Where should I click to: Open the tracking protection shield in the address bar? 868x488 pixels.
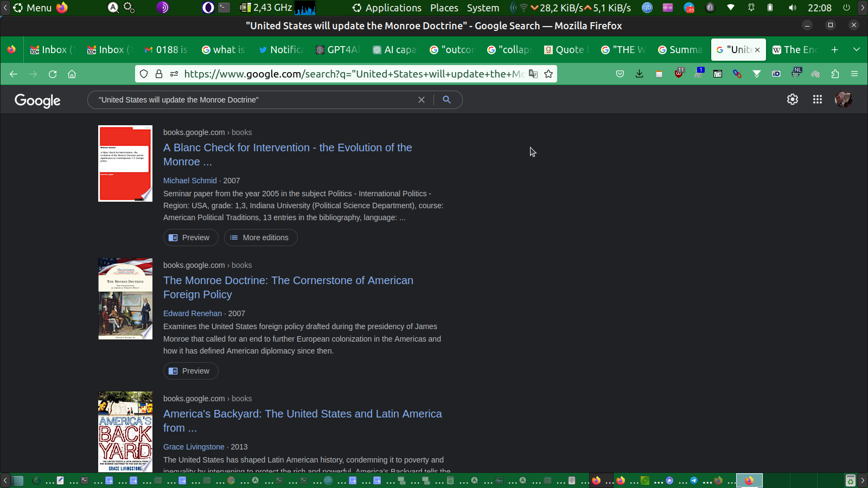point(144,74)
